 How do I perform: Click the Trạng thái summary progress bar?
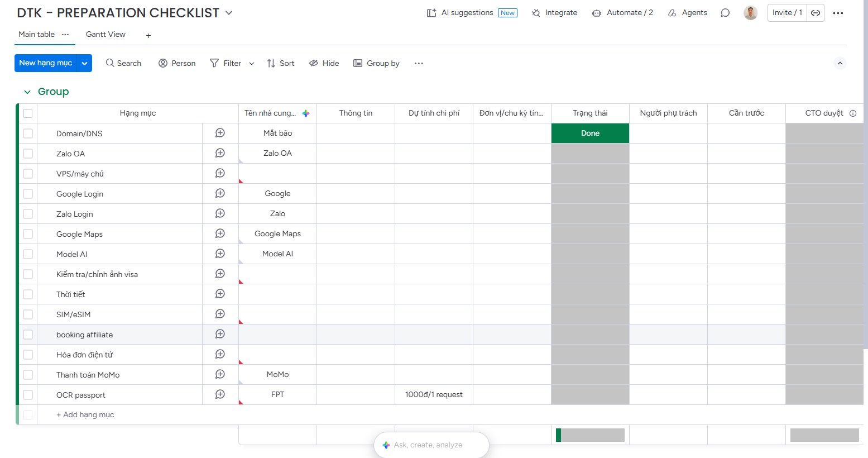(x=590, y=435)
